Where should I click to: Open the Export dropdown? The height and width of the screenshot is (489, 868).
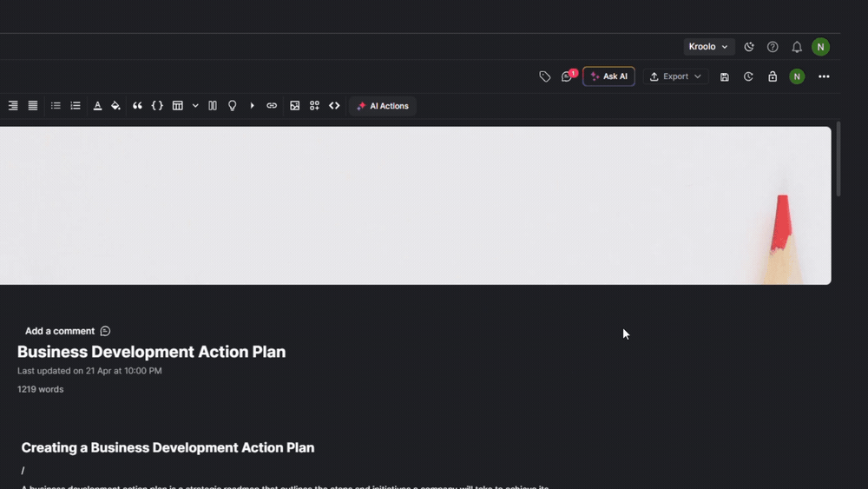pos(675,76)
